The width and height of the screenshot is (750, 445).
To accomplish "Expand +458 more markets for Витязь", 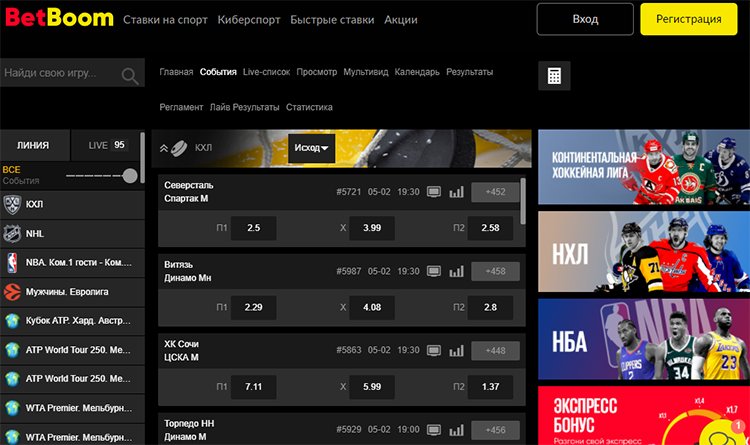I will pyautogui.click(x=495, y=271).
